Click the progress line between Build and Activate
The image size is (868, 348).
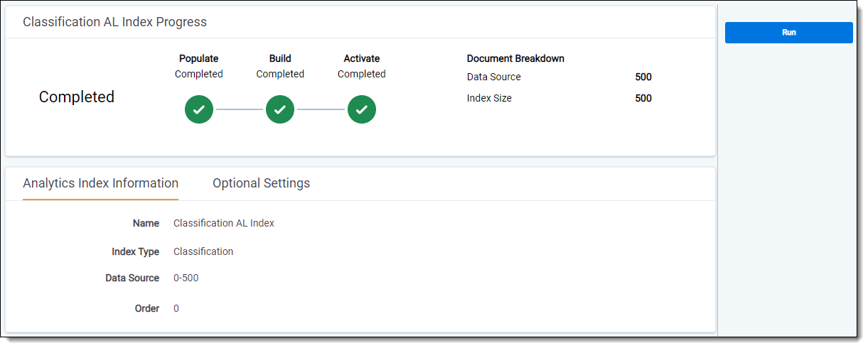coord(321,109)
